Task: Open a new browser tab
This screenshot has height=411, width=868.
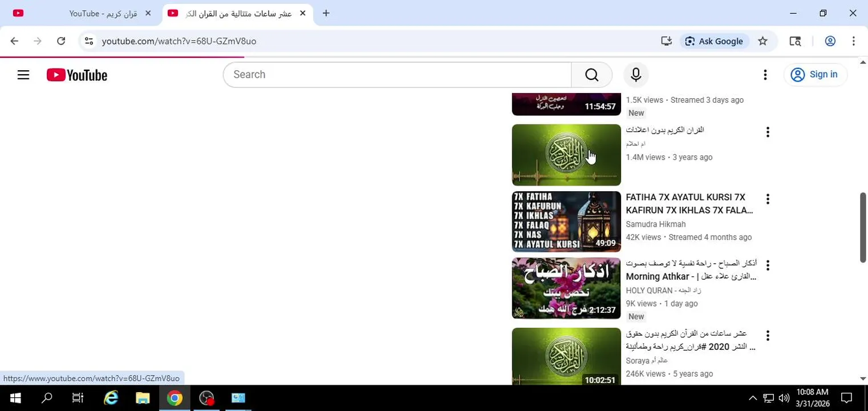Action: [x=326, y=13]
